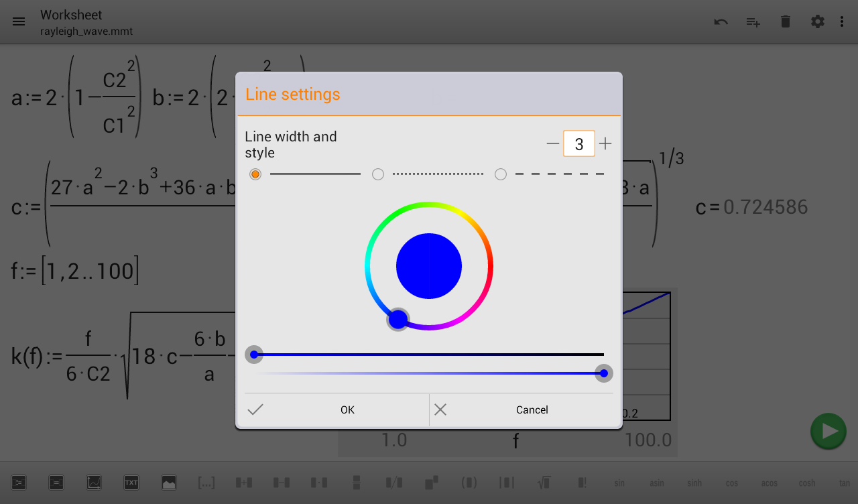
Task: Insert a text fragment via TXT icon
Action: (x=131, y=483)
